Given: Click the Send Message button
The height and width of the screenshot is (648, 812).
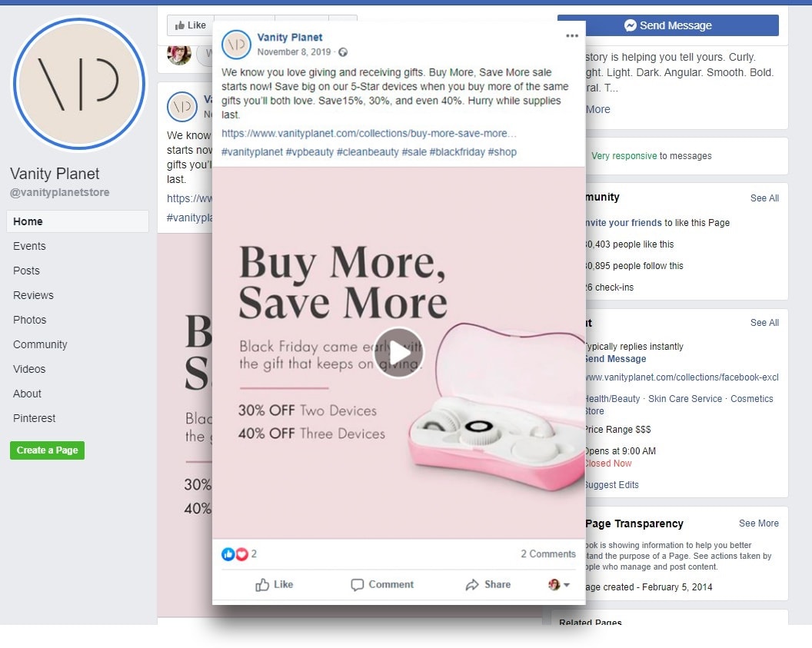Looking at the screenshot, I should [x=667, y=25].
